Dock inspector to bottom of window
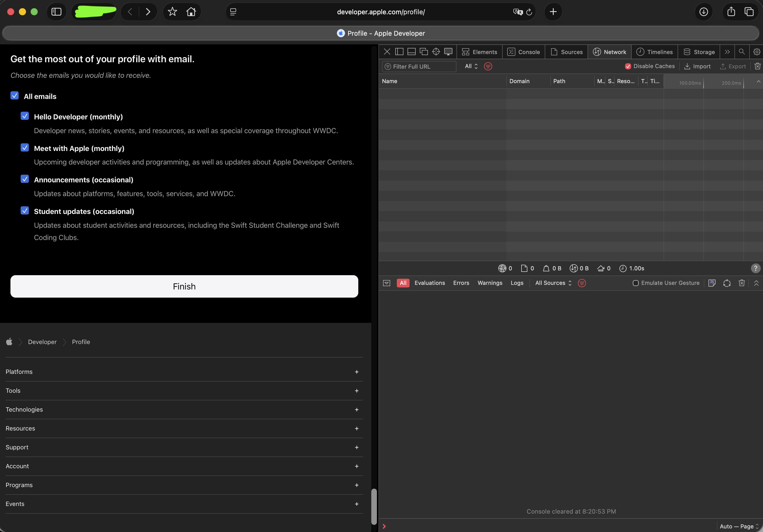The image size is (763, 532). (x=411, y=52)
